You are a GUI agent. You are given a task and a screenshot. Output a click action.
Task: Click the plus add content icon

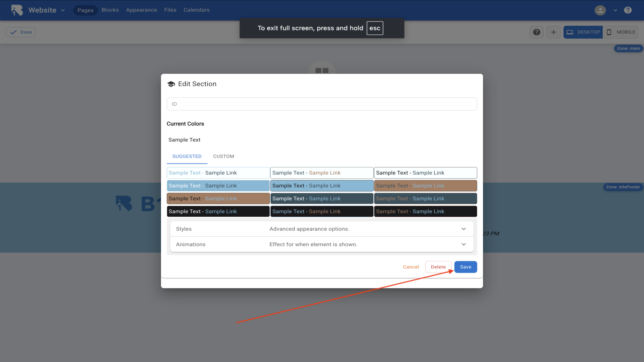553,32
